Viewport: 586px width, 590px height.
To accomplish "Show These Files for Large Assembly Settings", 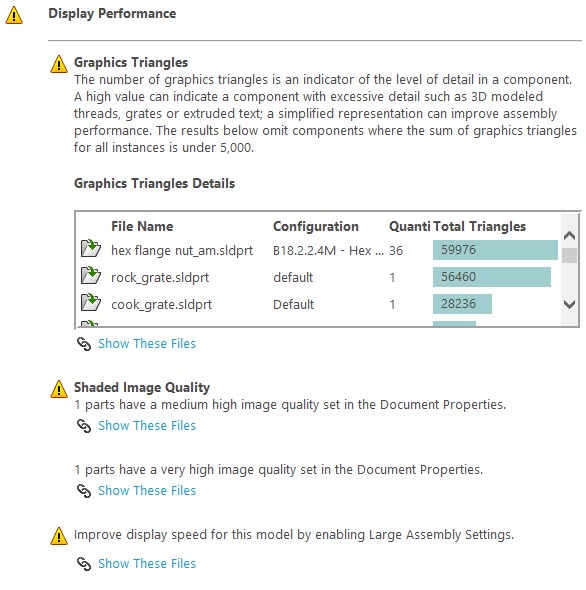I will coord(147,564).
